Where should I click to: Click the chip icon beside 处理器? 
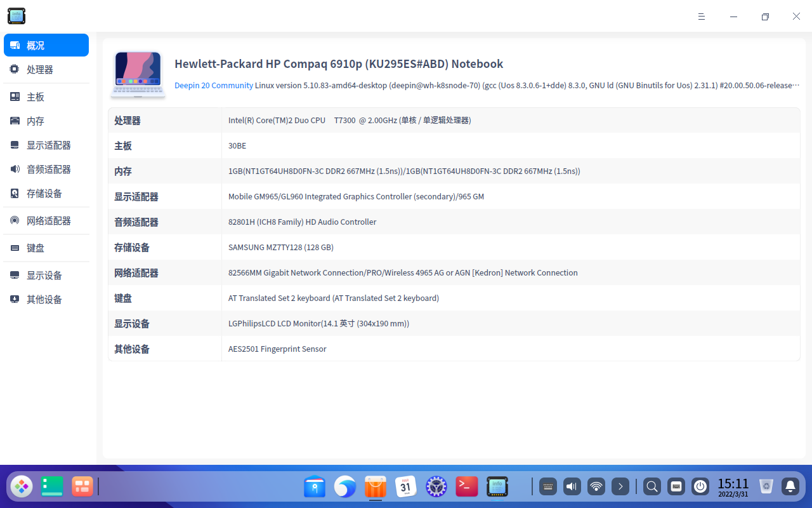tap(15, 69)
